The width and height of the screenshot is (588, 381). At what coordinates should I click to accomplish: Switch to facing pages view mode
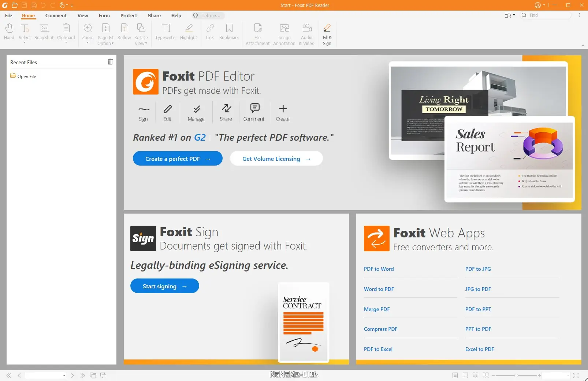[x=476, y=376]
